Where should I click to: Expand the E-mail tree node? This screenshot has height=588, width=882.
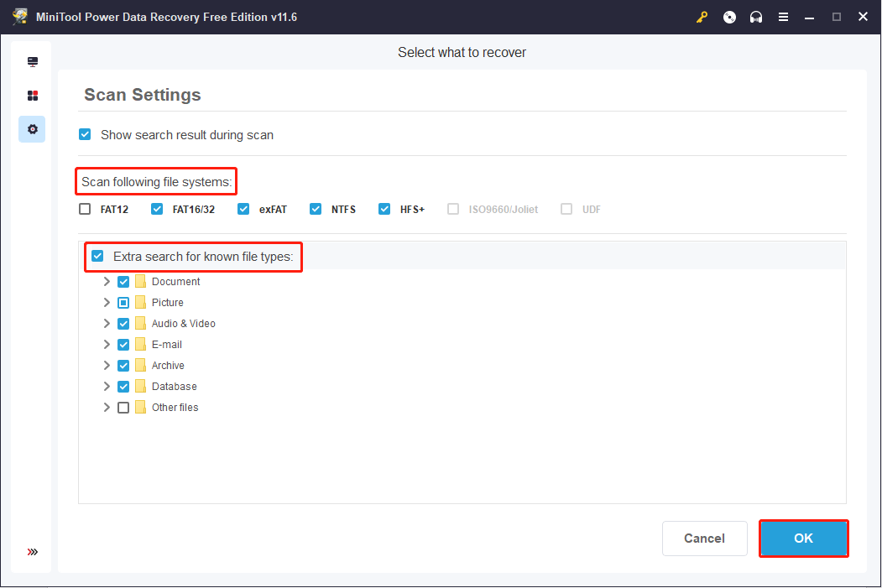tap(107, 345)
